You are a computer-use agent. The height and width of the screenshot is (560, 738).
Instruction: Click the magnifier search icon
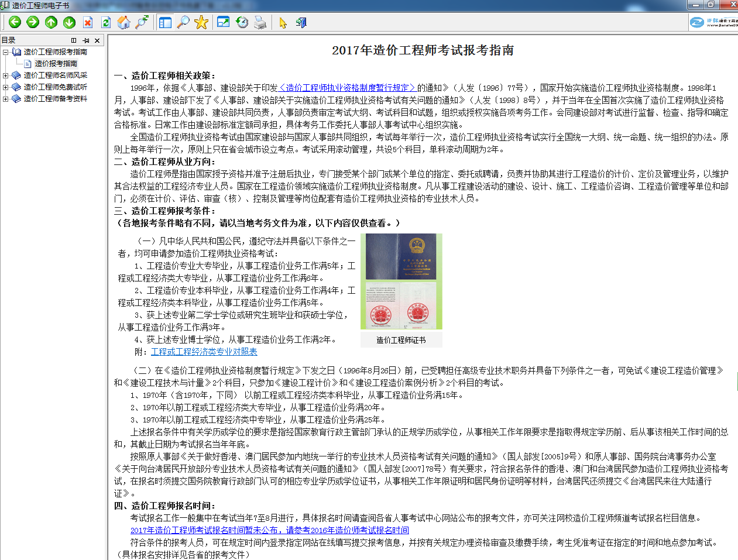(183, 22)
